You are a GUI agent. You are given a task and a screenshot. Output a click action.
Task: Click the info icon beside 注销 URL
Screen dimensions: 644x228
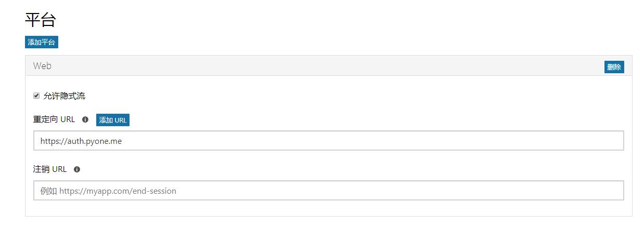(x=77, y=169)
